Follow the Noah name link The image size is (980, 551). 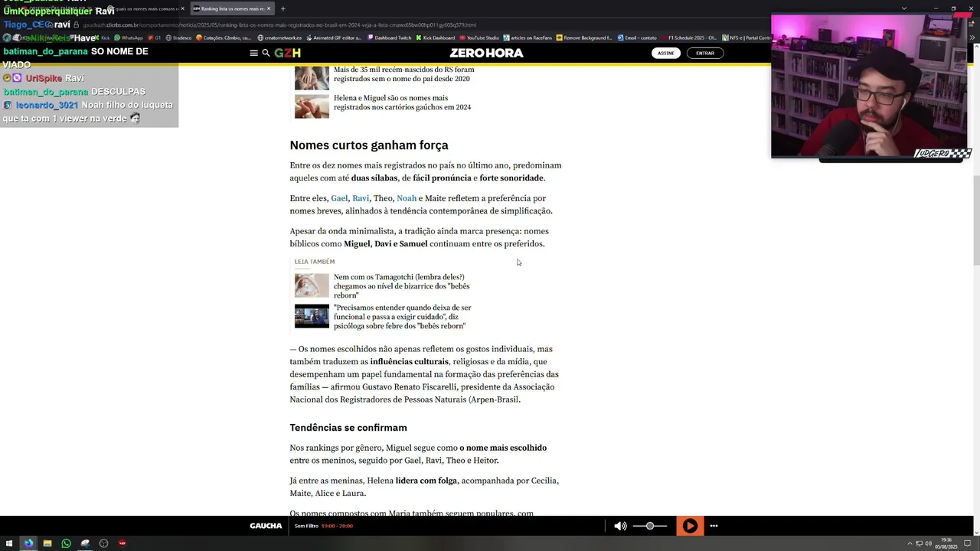[x=407, y=198]
